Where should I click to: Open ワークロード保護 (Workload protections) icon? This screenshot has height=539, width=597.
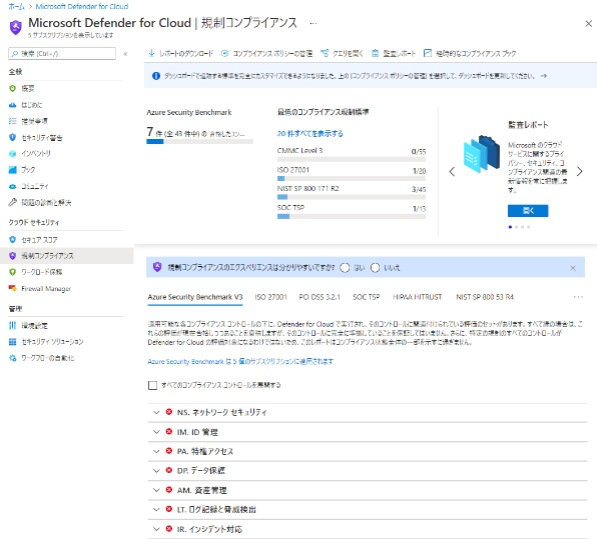pyautogui.click(x=13, y=272)
